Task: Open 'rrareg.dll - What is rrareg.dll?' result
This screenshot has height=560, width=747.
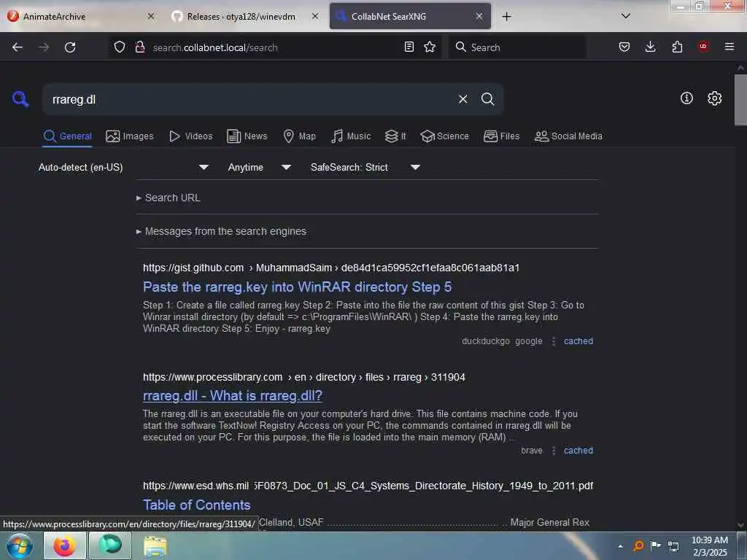Action: [233, 396]
